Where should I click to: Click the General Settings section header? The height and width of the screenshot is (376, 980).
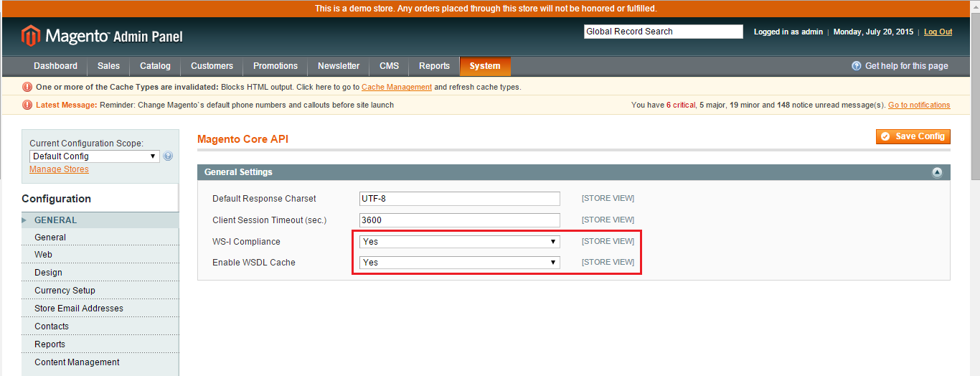(574, 172)
